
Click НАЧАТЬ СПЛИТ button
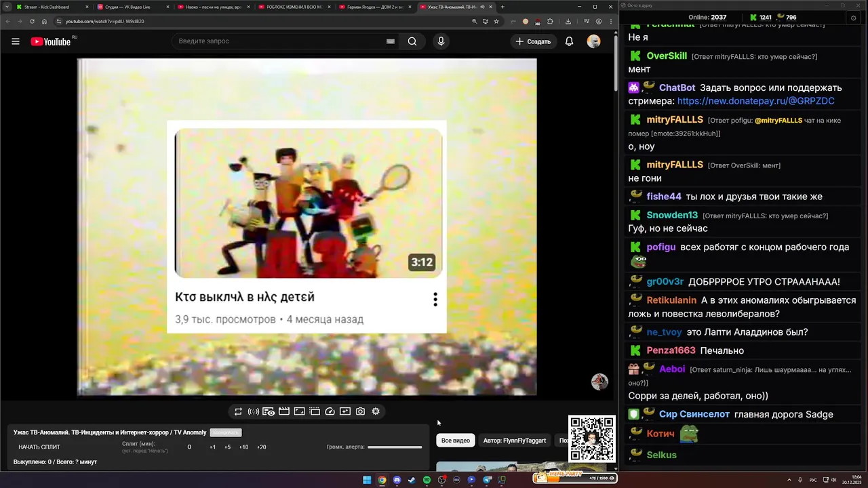39,447
